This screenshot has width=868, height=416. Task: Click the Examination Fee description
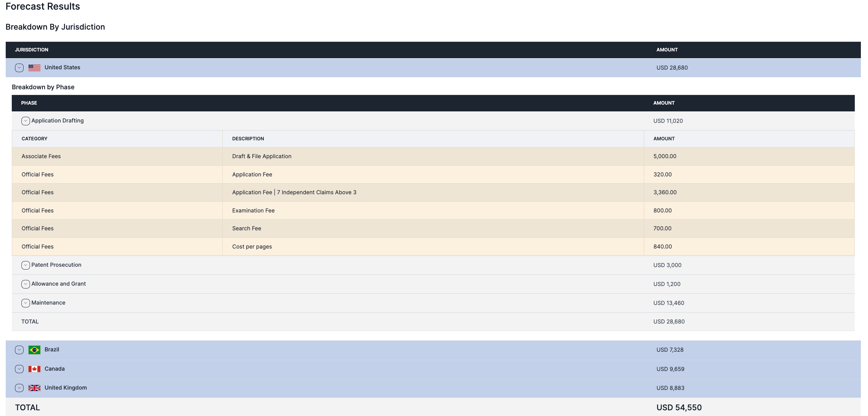(x=253, y=211)
